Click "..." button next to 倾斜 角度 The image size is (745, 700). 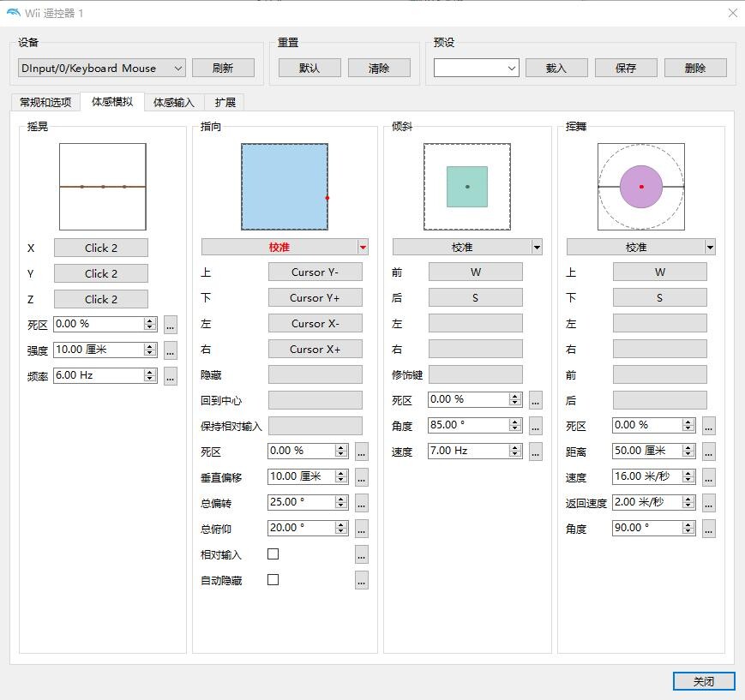[x=536, y=426]
